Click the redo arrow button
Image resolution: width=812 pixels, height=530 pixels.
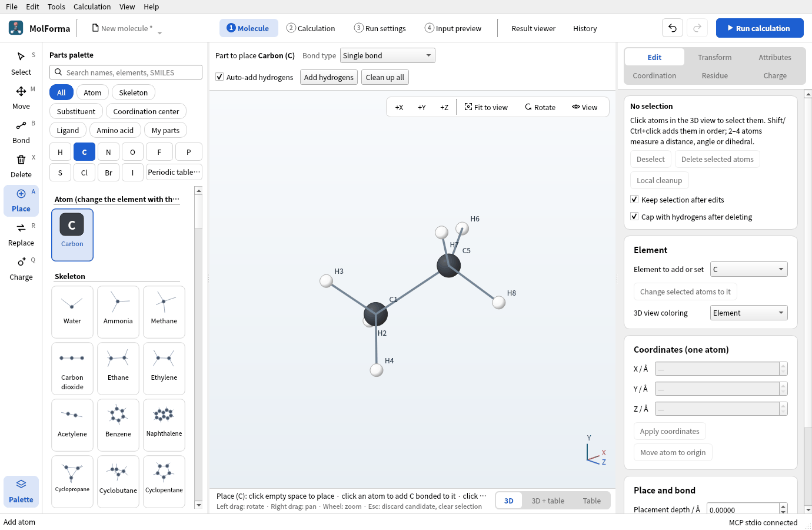coord(697,28)
